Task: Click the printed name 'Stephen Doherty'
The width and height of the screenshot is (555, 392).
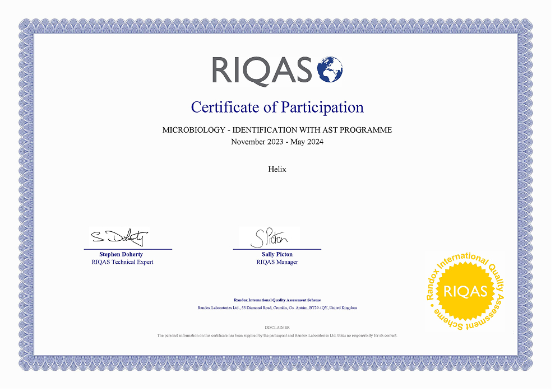Action: pyautogui.click(x=121, y=254)
